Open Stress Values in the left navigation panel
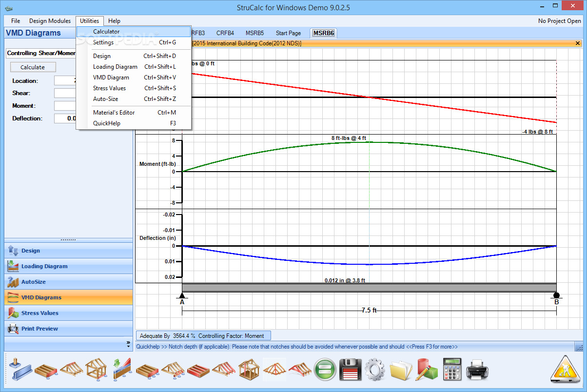 tap(68, 313)
